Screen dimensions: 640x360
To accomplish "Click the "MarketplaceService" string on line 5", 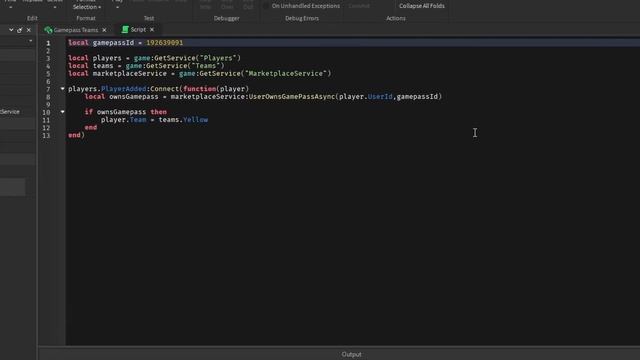I will [x=286, y=73].
